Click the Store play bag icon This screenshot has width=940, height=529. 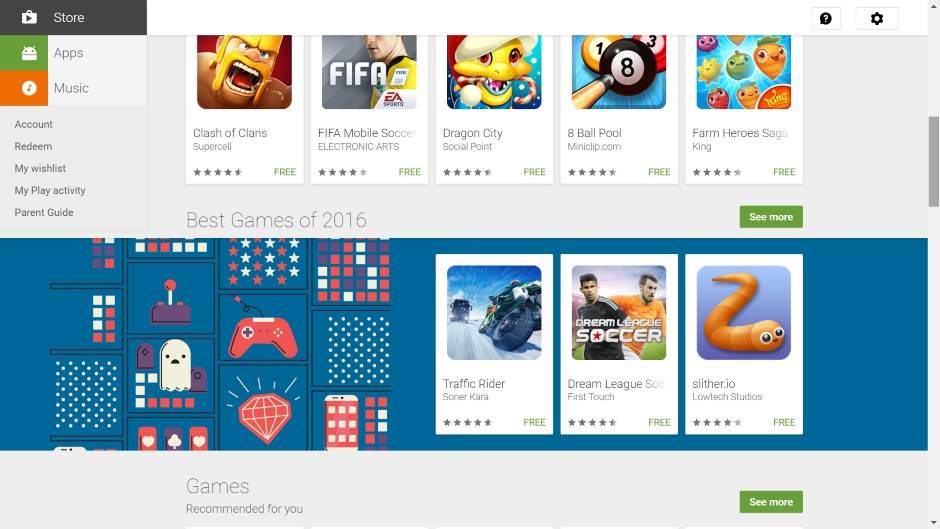[x=29, y=17]
